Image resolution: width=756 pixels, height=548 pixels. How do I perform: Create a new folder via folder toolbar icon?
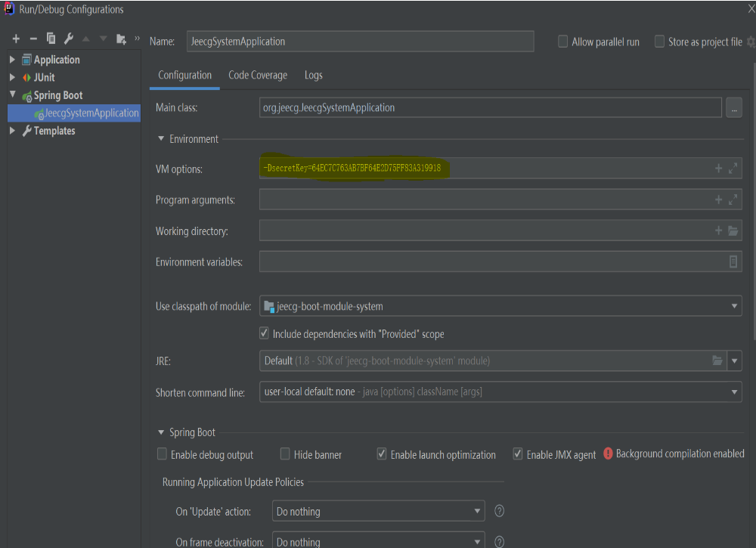tap(121, 39)
